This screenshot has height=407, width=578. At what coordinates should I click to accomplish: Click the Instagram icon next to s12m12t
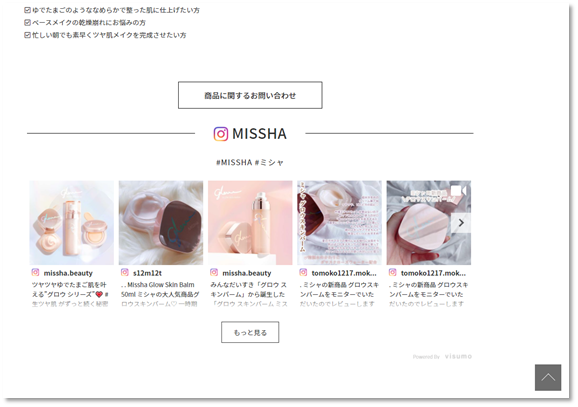click(125, 272)
